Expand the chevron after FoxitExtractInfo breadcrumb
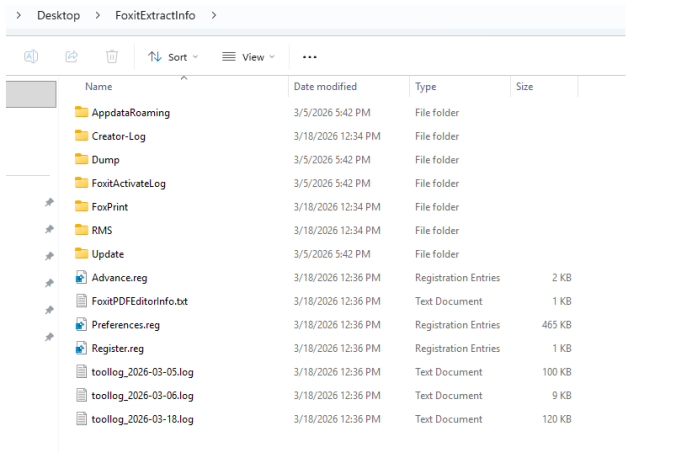693x458 pixels. pos(214,15)
